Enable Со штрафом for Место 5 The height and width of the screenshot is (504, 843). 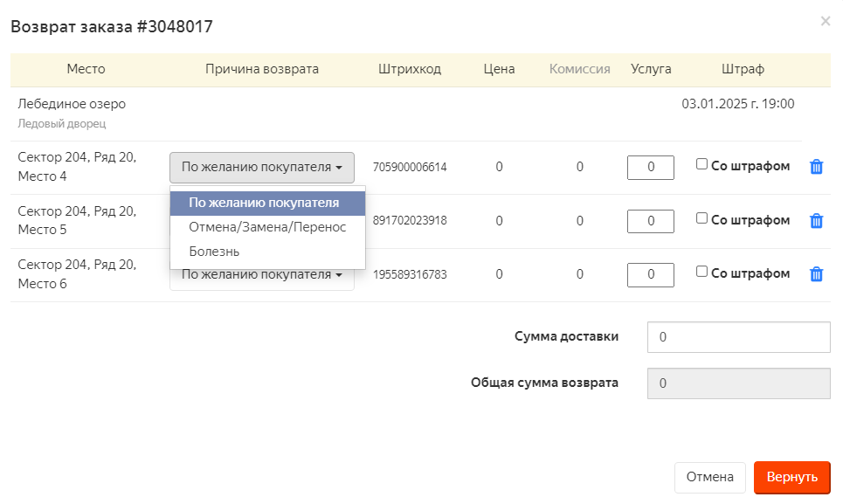coord(701,217)
